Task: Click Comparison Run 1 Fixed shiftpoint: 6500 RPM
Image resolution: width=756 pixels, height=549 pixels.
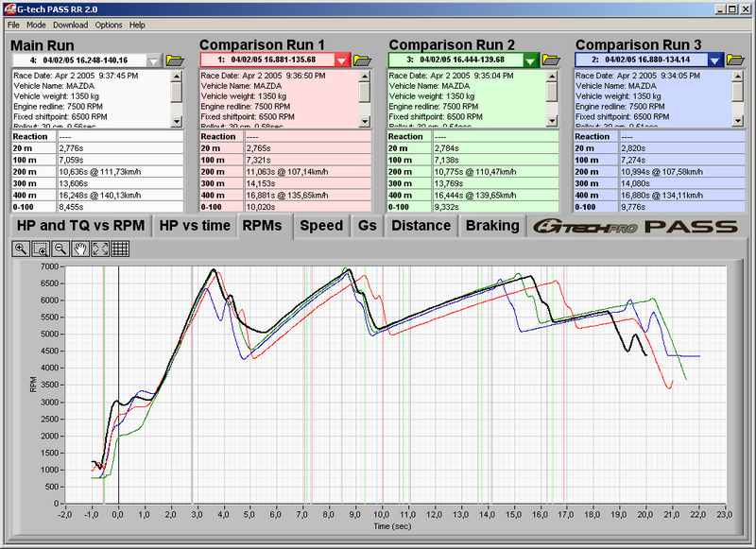Action: click(248, 116)
